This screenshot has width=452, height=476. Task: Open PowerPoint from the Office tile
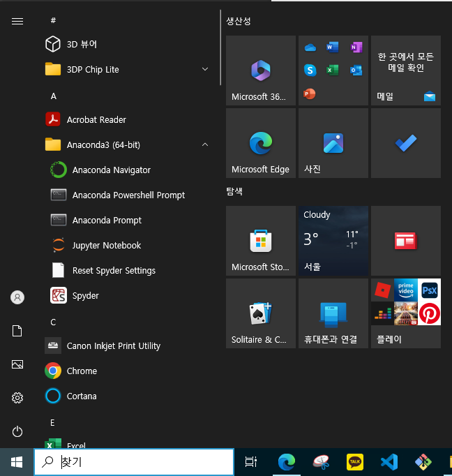point(310,94)
